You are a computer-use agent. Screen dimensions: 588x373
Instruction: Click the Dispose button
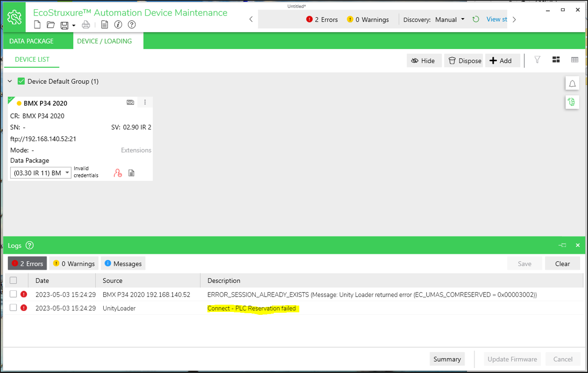point(464,61)
